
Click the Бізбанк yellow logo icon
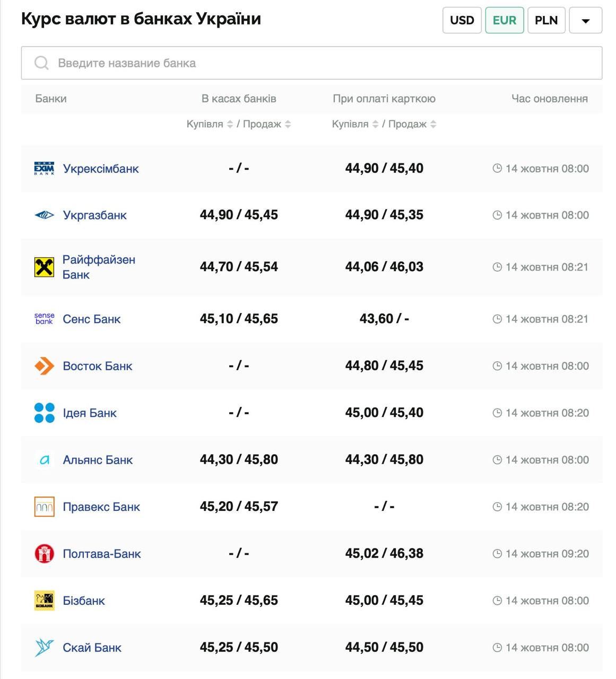tap(44, 600)
